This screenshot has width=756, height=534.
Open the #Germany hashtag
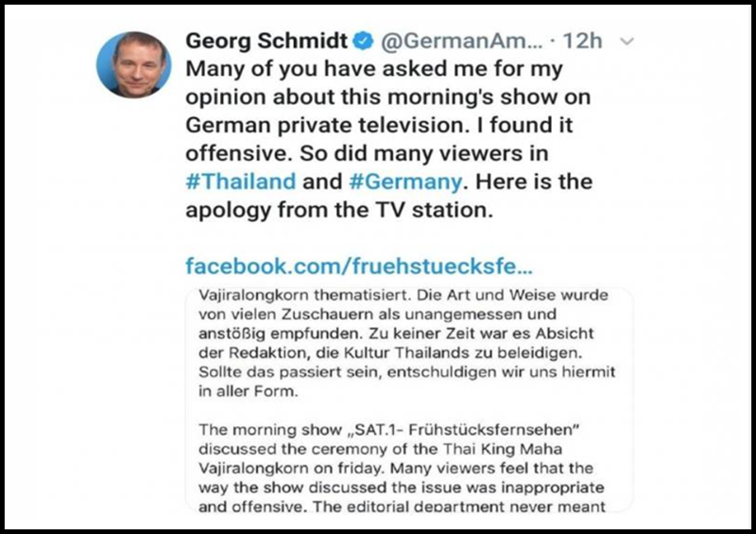[405, 181]
